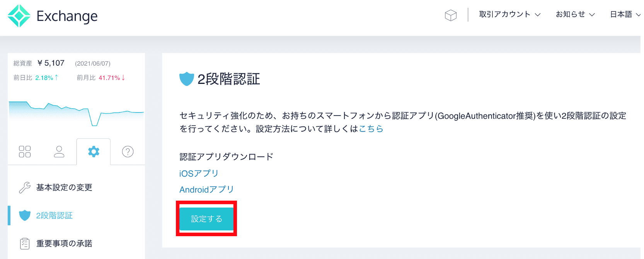The image size is (644, 259).
Task: Click the 設定する button
Action: coord(206,218)
